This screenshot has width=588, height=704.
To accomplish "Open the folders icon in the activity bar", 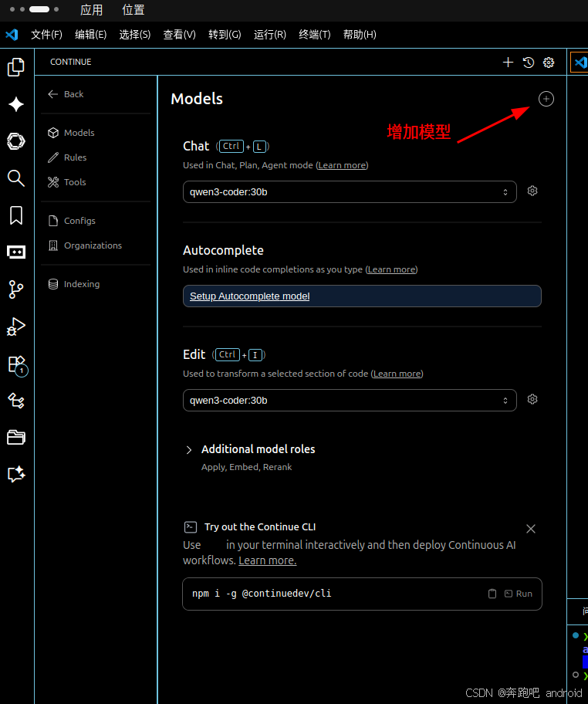I will click(x=16, y=437).
